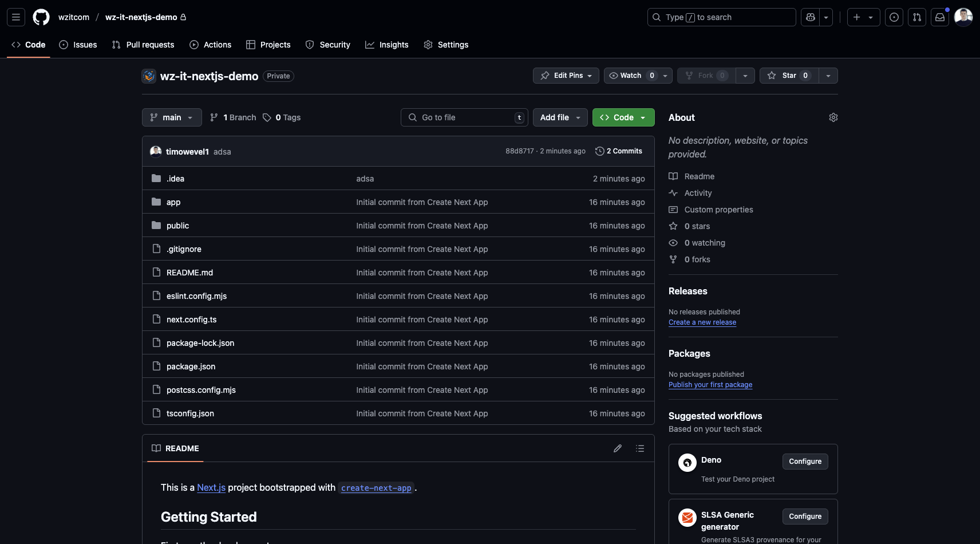Open the postcss.config.mjs file
This screenshot has width=980, height=544.
201,390
